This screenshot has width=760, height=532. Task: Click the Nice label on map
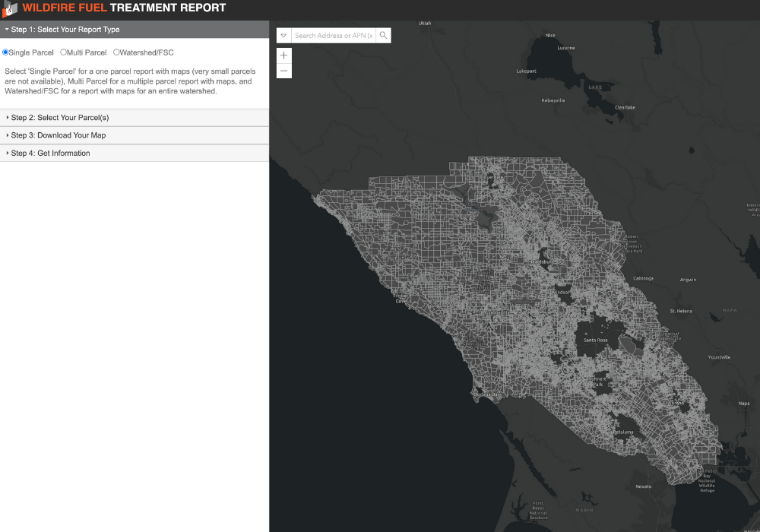point(550,36)
